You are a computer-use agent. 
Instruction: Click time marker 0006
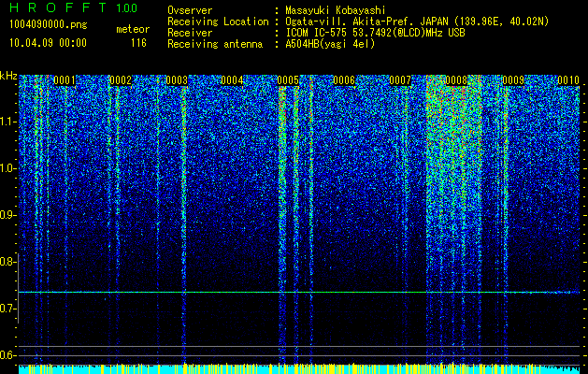344,80
